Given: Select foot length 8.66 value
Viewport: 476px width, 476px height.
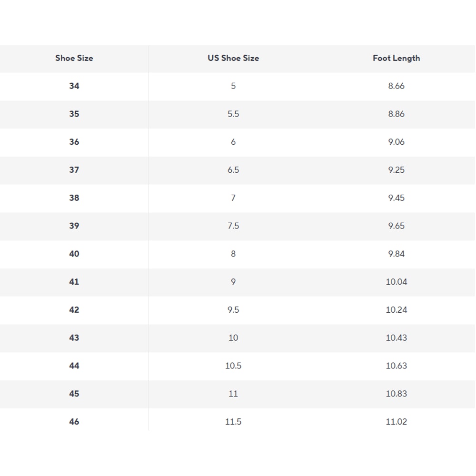Looking at the screenshot, I should coord(396,86).
